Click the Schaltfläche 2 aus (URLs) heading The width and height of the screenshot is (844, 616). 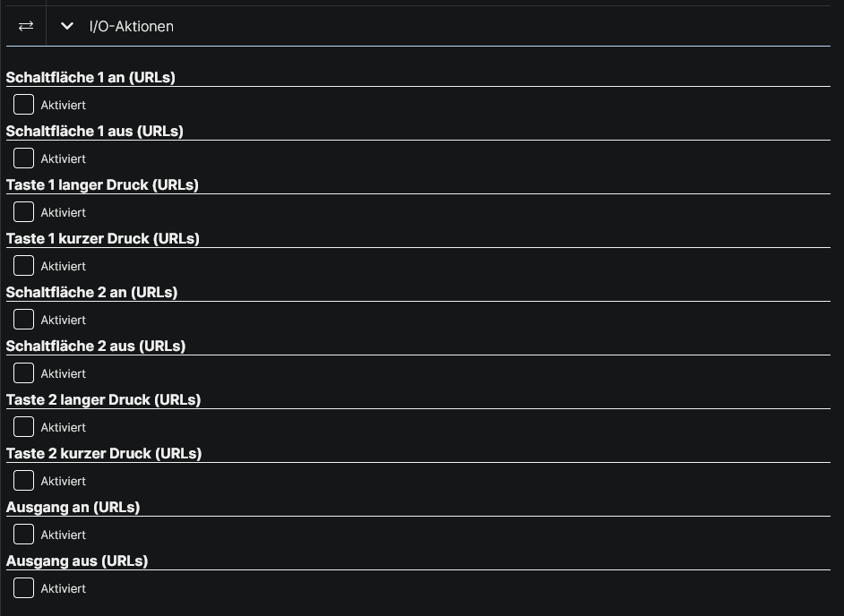(x=96, y=346)
